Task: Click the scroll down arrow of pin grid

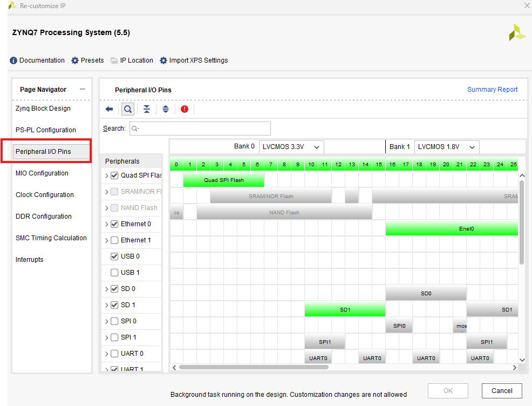Action: [522, 360]
